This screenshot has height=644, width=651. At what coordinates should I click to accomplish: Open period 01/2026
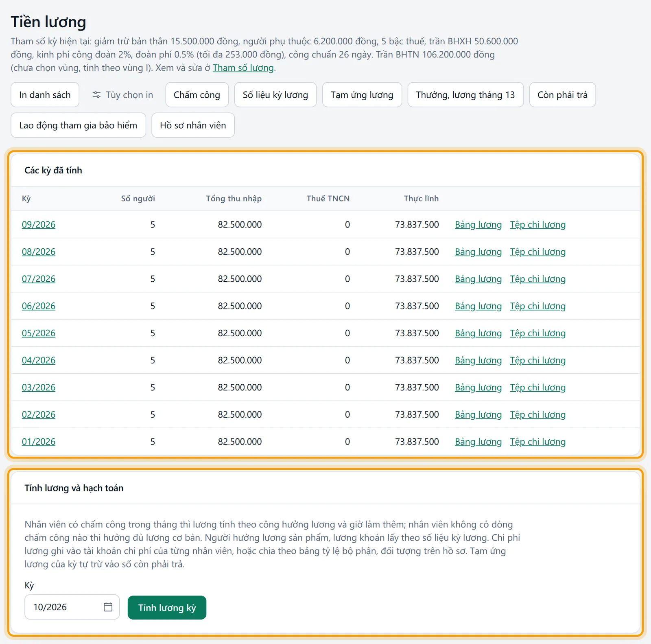(39, 442)
